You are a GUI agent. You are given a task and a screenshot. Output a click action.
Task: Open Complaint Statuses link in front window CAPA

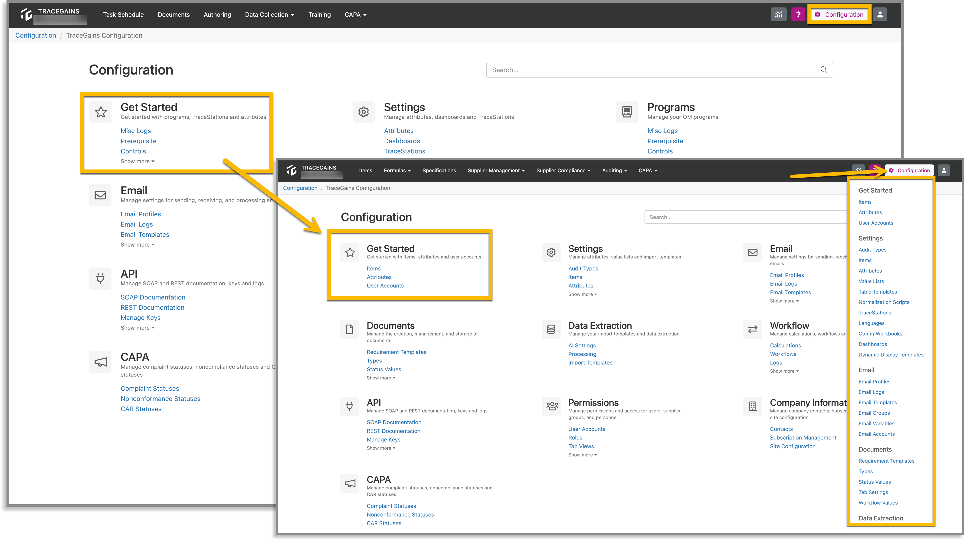click(391, 506)
